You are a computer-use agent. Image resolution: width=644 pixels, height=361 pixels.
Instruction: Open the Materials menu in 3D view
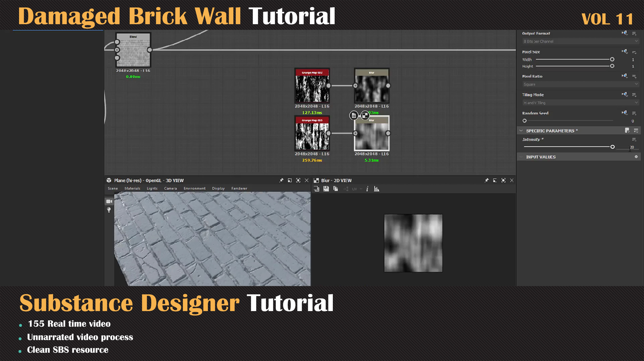click(x=132, y=188)
